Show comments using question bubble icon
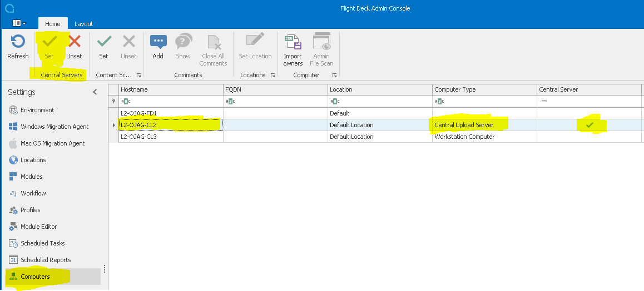Viewport: 644px width, 291px height. click(183, 42)
